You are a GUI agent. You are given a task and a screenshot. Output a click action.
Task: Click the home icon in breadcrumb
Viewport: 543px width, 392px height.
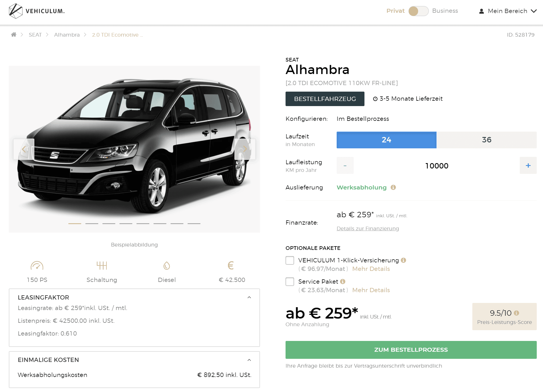(x=14, y=35)
